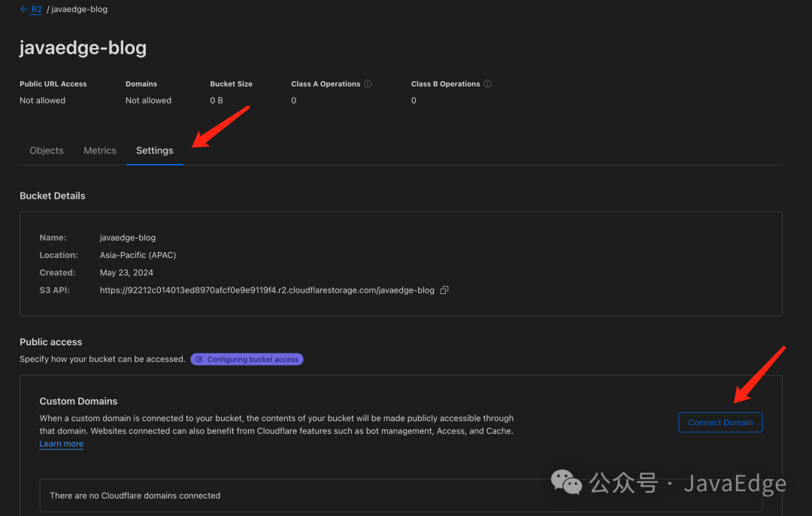
Task: Switch to the Objects tab
Action: [x=47, y=150]
